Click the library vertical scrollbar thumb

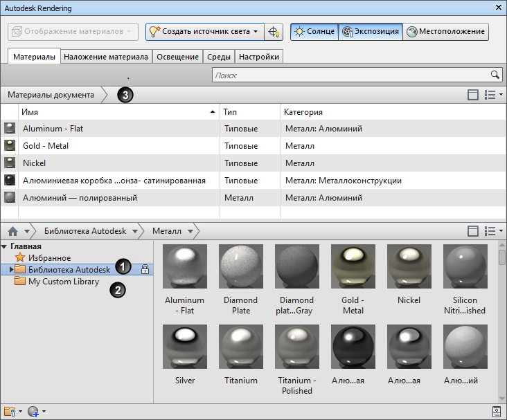[x=502, y=257]
